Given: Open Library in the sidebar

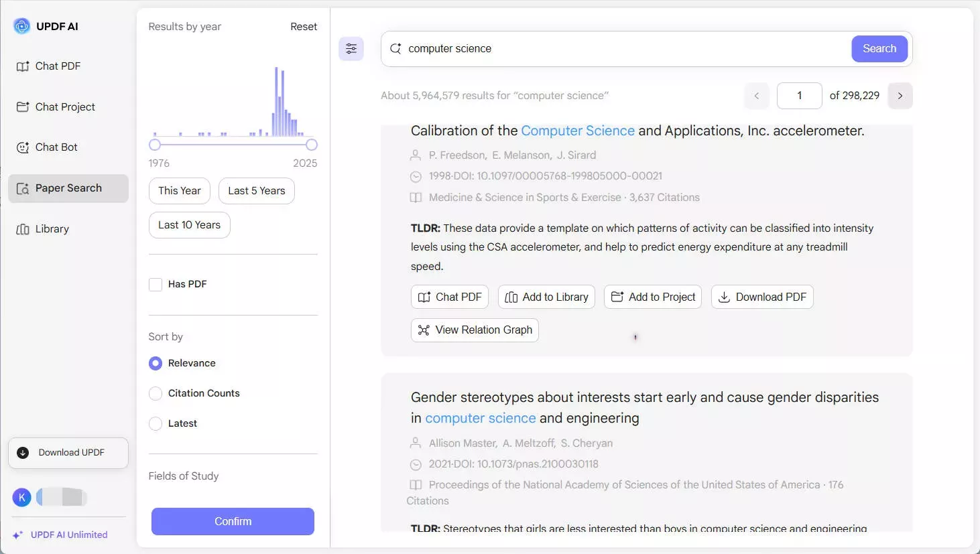Looking at the screenshot, I should (52, 229).
